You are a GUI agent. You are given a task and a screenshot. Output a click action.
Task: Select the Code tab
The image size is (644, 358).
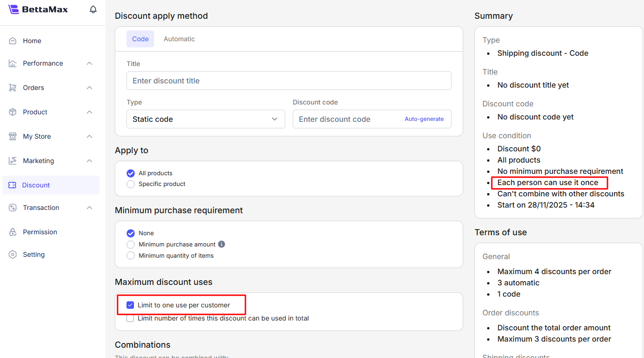(140, 39)
